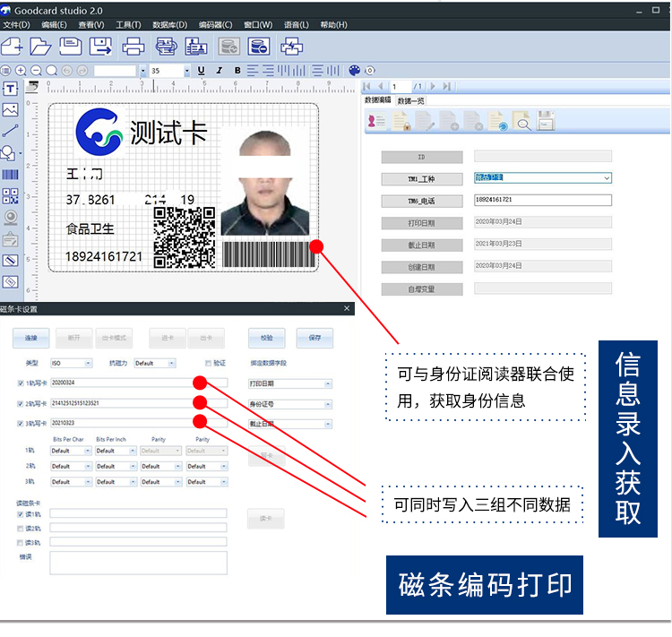This screenshot has width=672, height=637.
Task: Click the QR code on the card
Action: point(185,237)
